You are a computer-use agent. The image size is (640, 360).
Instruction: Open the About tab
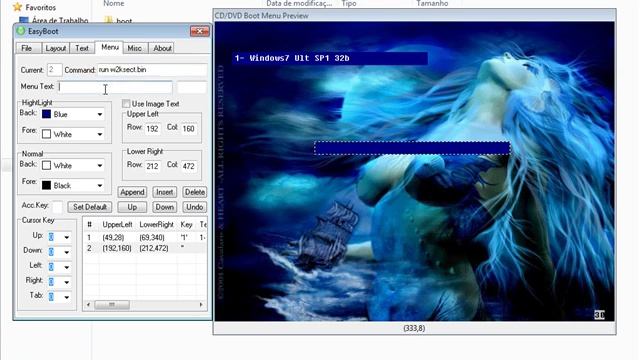(162, 48)
